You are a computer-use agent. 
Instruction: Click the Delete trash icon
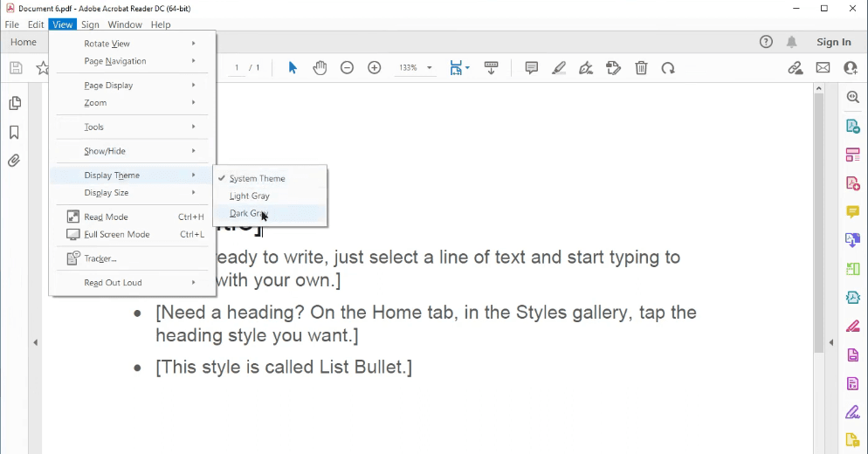tap(641, 68)
